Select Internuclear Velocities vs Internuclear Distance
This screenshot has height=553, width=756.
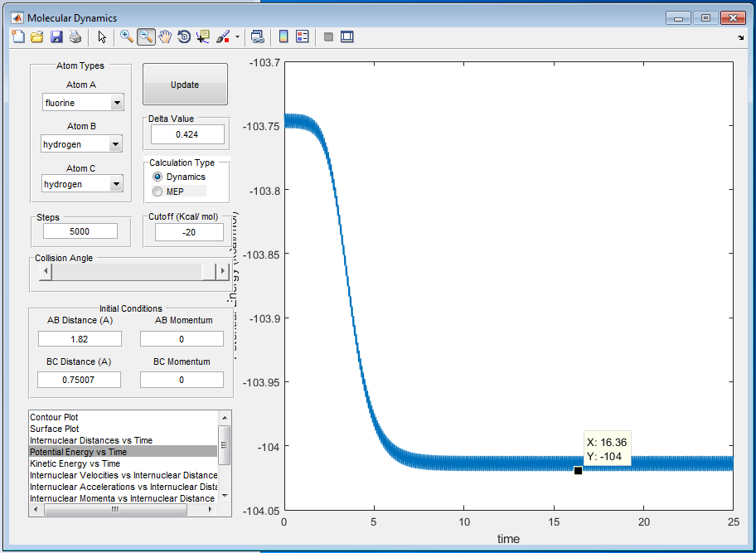(x=123, y=475)
